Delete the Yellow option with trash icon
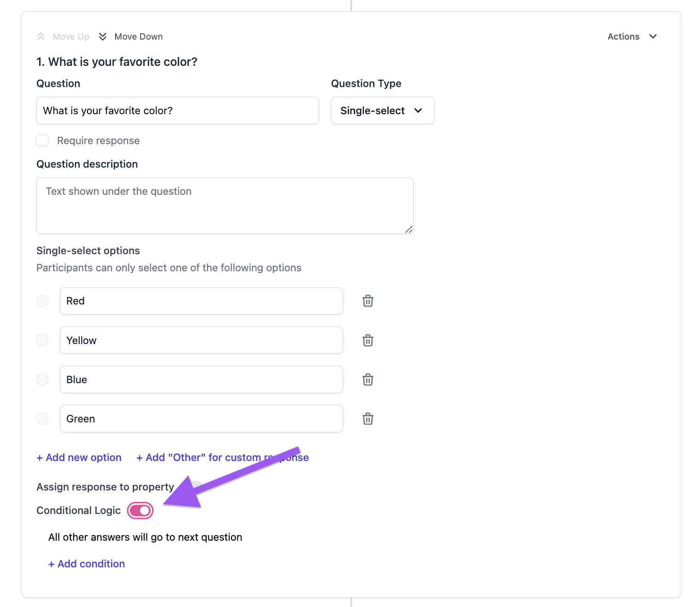The image size is (700, 607). 367,340
